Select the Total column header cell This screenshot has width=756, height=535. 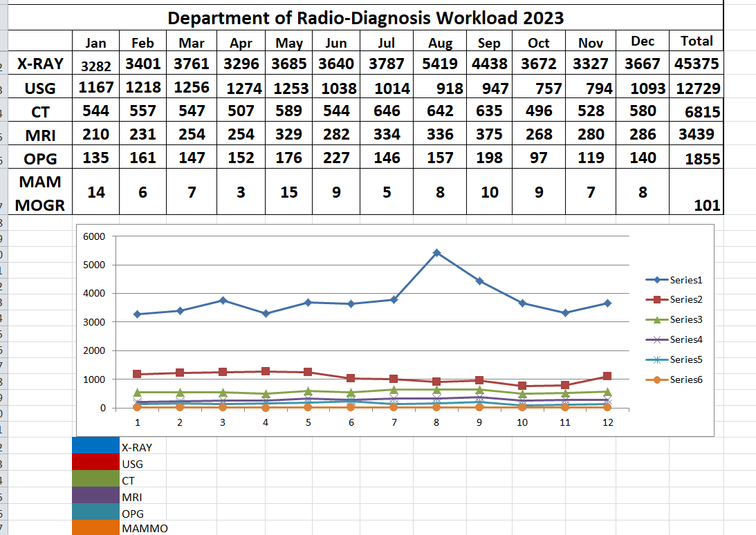pyautogui.click(x=696, y=41)
